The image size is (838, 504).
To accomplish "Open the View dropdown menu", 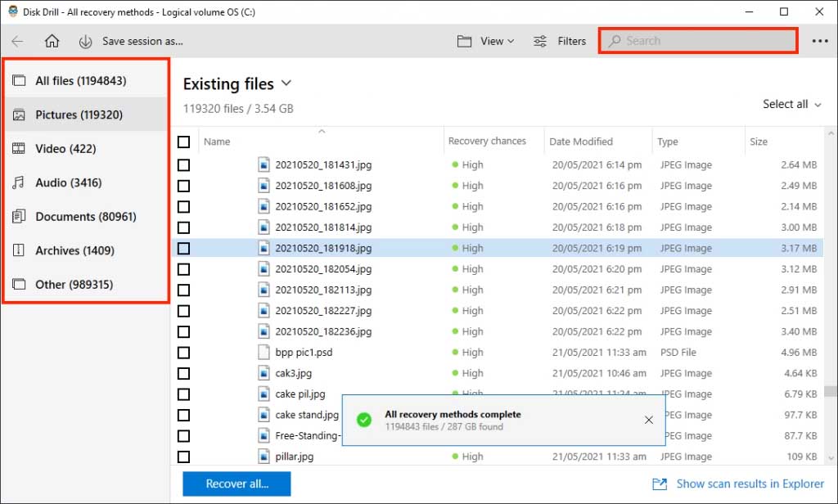I will pos(497,41).
